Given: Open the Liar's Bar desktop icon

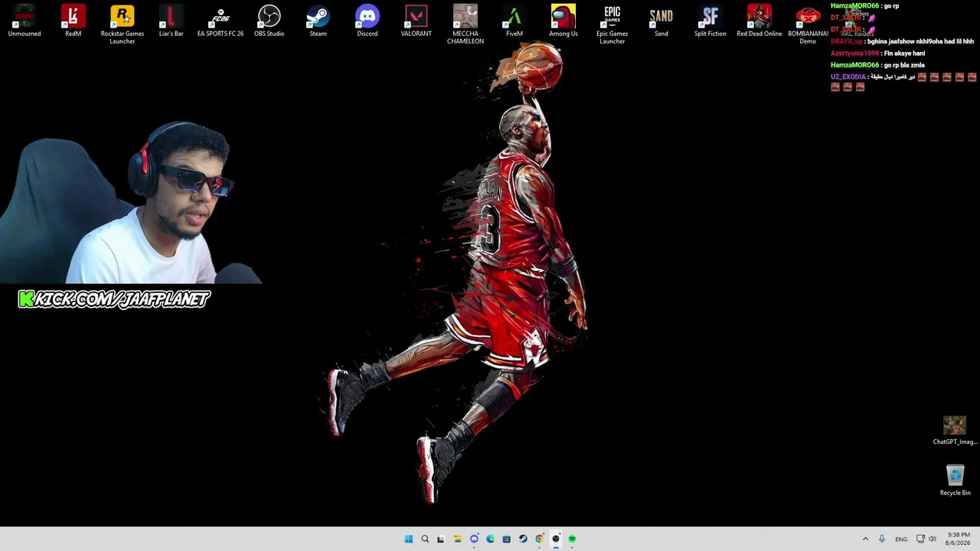Looking at the screenshot, I should [x=171, y=21].
